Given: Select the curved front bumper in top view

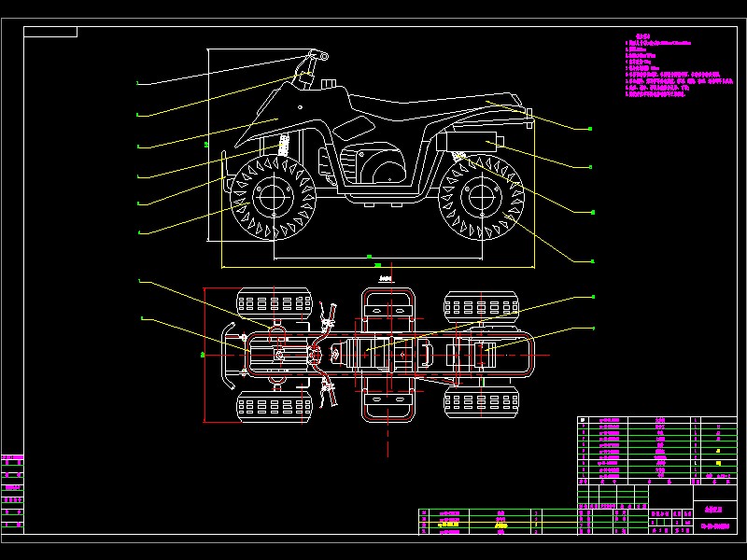Looking at the screenshot, I should (228, 356).
